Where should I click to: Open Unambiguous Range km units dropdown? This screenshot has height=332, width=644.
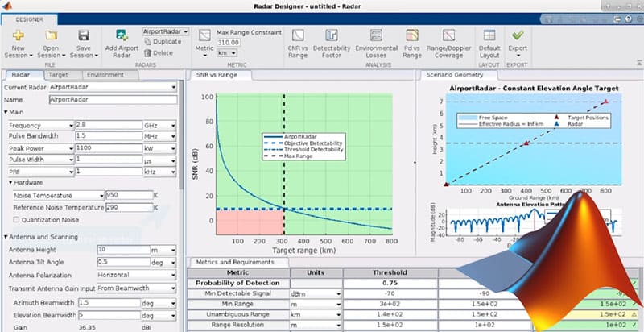coord(316,314)
